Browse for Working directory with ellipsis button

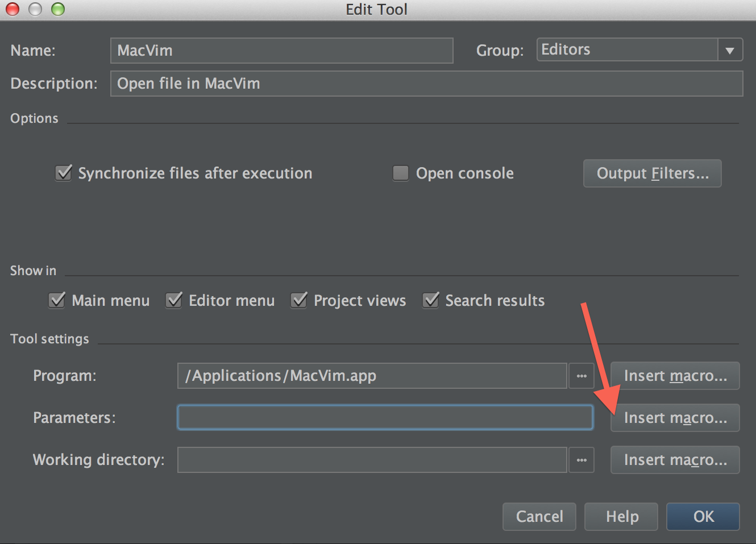coord(581,460)
